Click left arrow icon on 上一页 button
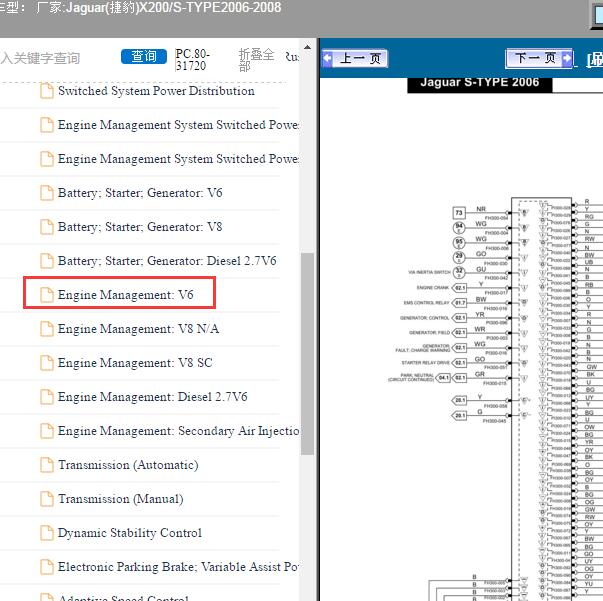The image size is (603, 601). tap(327, 58)
